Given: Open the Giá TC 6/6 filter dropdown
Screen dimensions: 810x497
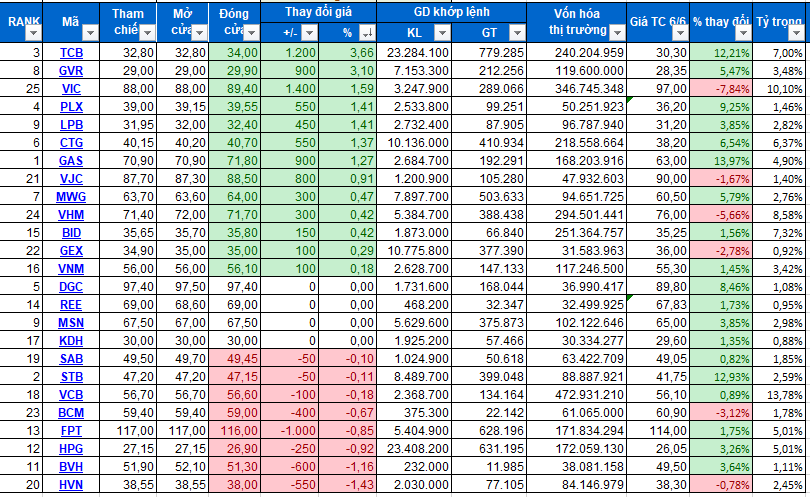Looking at the screenshot, I should pos(681,34).
